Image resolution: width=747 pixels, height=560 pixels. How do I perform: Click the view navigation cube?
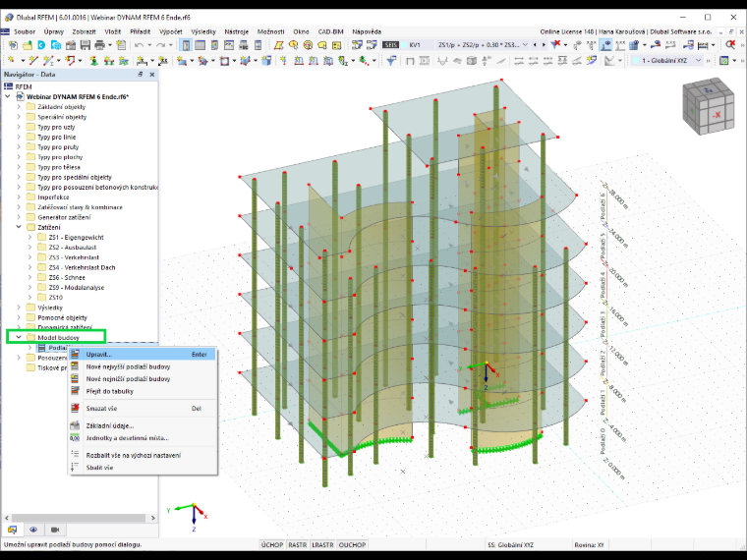point(708,106)
